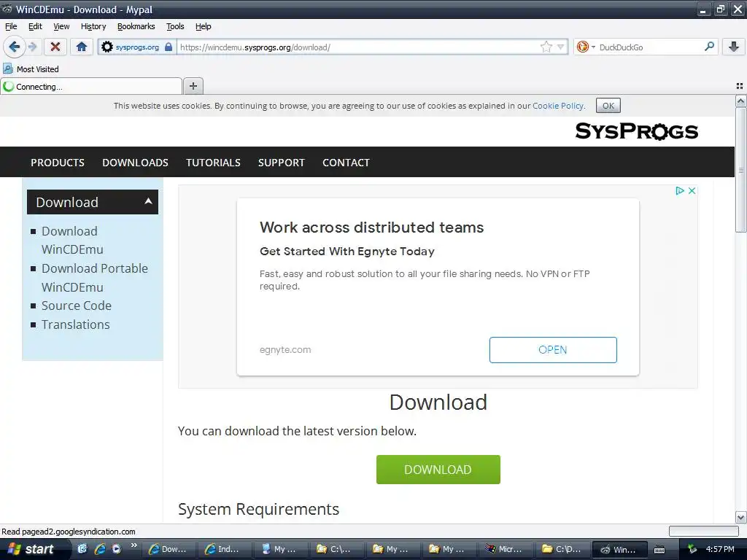
Task: Open the Tools menu
Action: (x=175, y=26)
